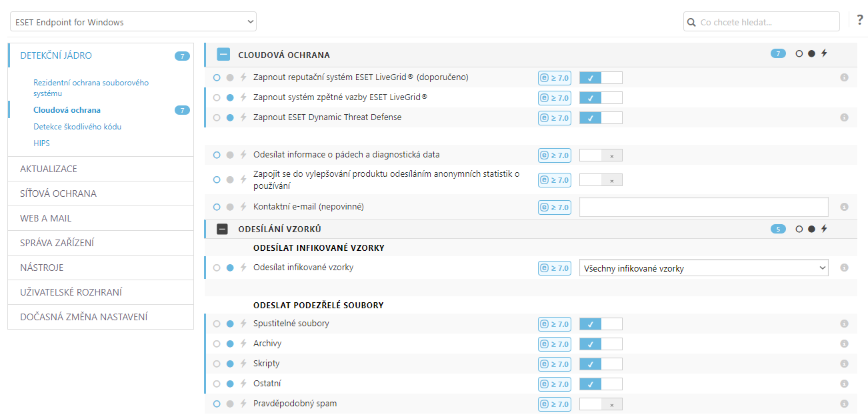Click the filled dot icon in Odesílání vzorků header
Image resolution: width=868 pixels, height=417 pixels.
811,230
